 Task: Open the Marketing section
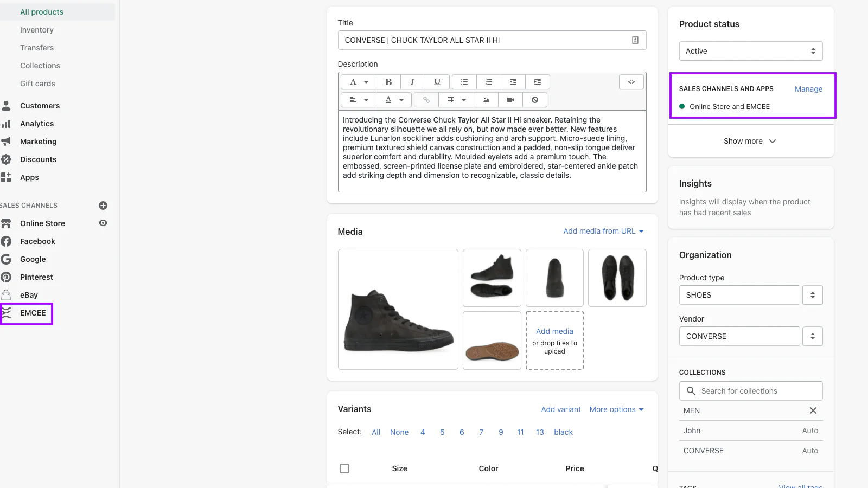coord(38,142)
